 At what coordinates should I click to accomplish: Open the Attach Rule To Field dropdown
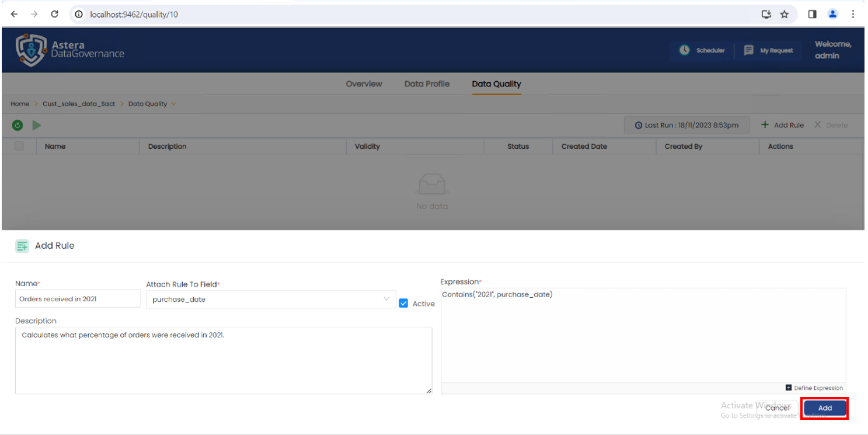271,300
